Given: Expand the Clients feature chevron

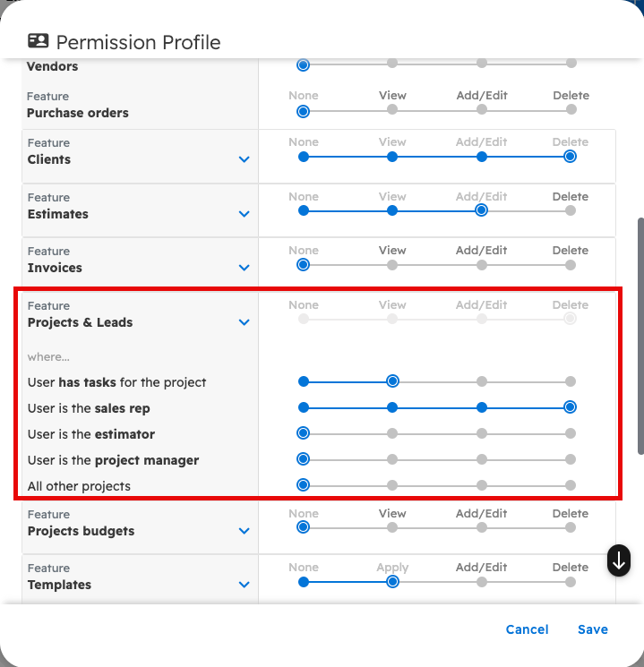Looking at the screenshot, I should click(244, 159).
